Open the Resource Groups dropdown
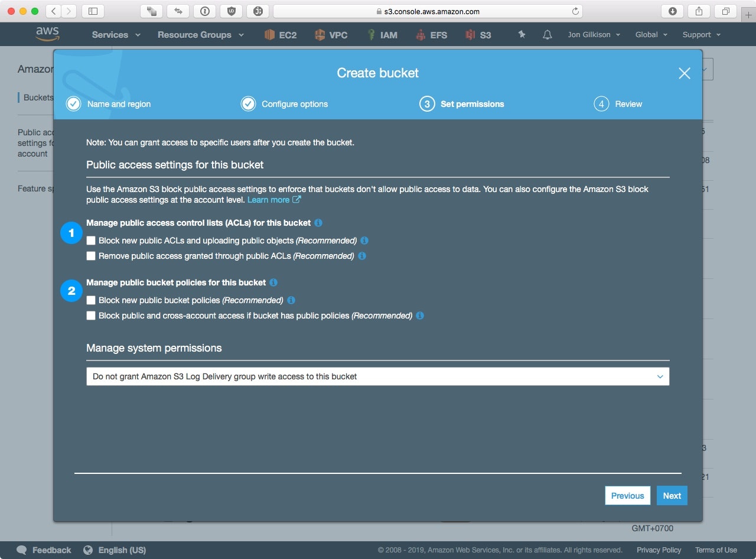Screen dimensions: 756x559 pos(201,35)
